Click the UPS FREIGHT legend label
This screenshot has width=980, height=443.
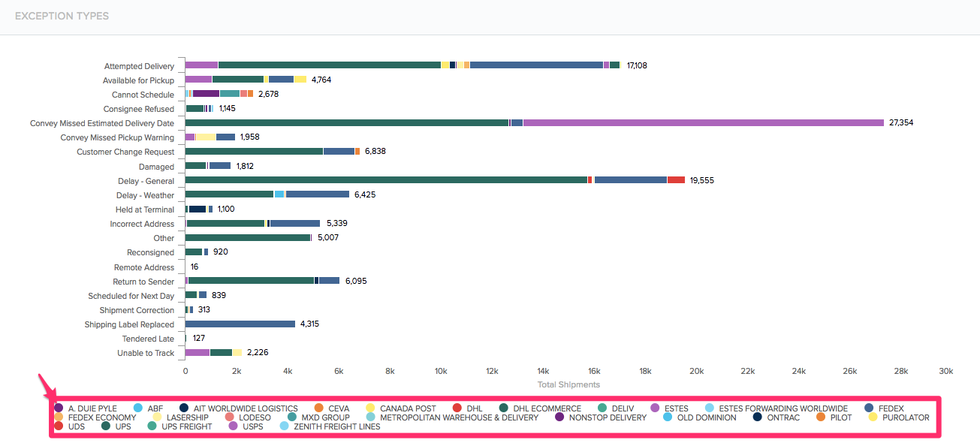point(187,426)
